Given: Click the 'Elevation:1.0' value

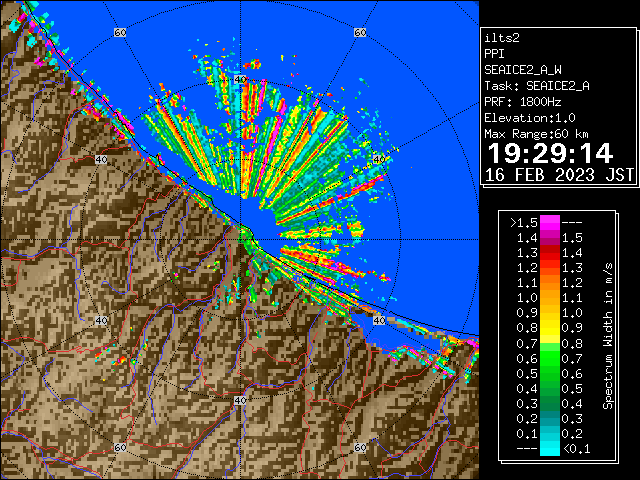Looking at the screenshot, I should (530, 118).
